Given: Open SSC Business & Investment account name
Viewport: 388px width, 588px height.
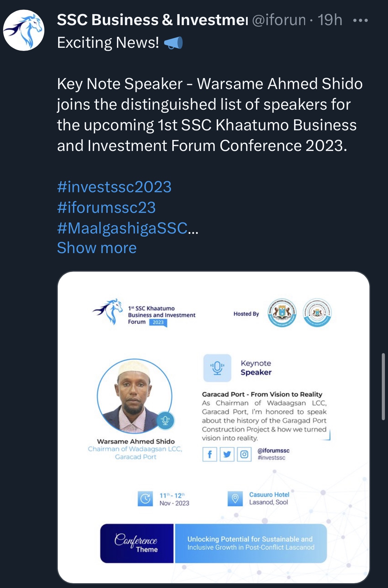Looking at the screenshot, I should 152,20.
